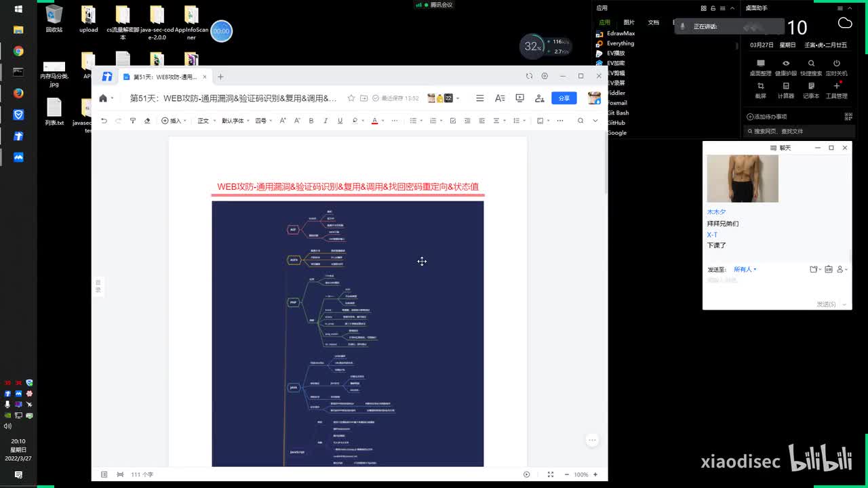Select the 第51天 document tab
Viewport: 868px width, 488px height.
(x=164, y=77)
